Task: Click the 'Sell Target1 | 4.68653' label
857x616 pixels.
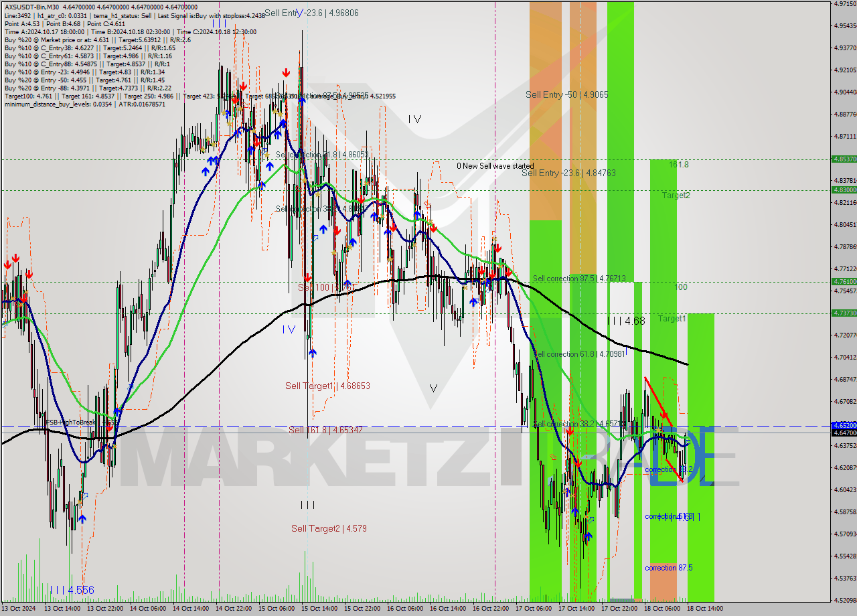Action: pos(327,386)
